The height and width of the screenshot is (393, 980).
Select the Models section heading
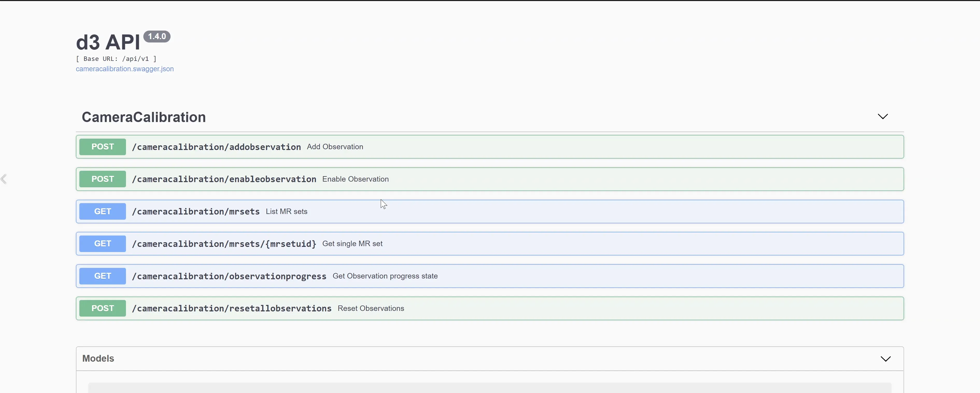tap(98, 358)
